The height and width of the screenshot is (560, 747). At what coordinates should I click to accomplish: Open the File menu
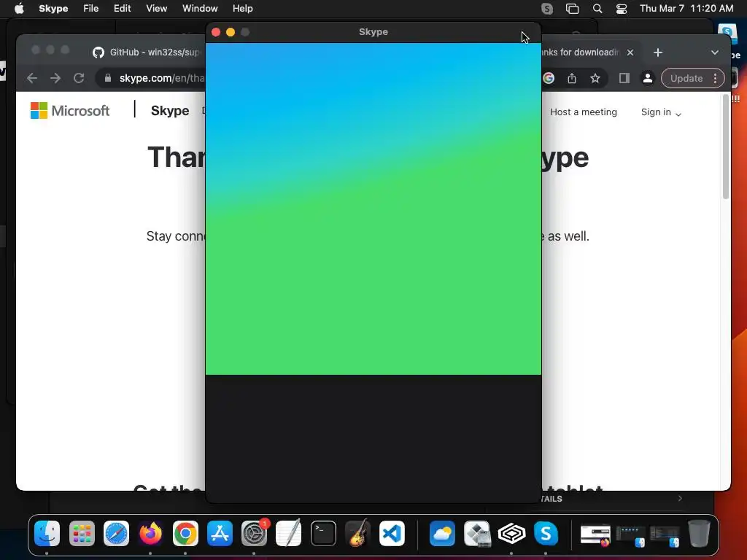click(x=90, y=8)
